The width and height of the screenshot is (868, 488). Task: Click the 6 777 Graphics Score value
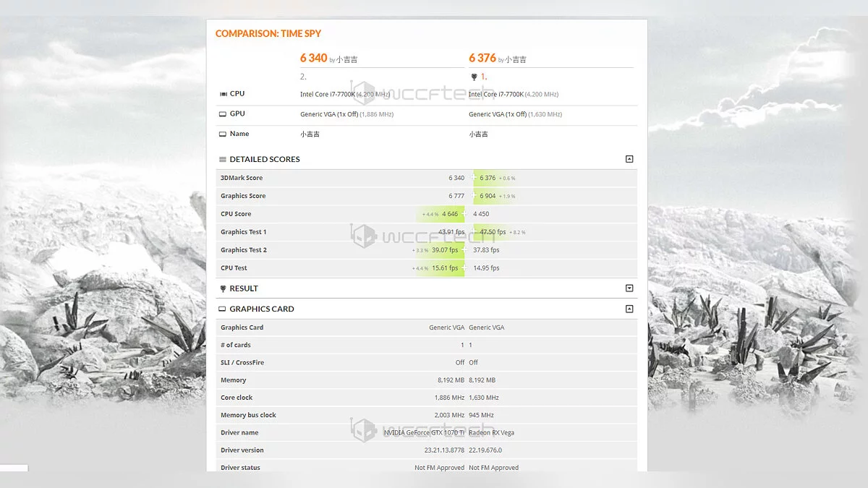[456, 196]
